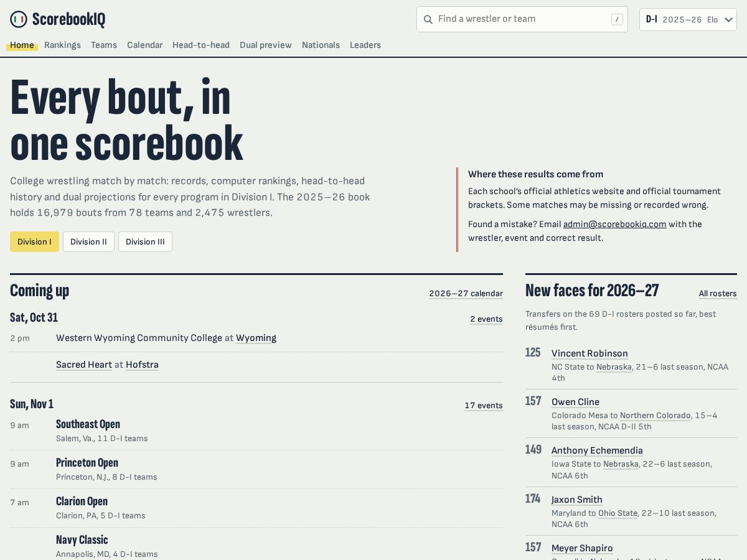This screenshot has height=560, width=747.
Task: Open the Head-to-head tab
Action: [201, 45]
